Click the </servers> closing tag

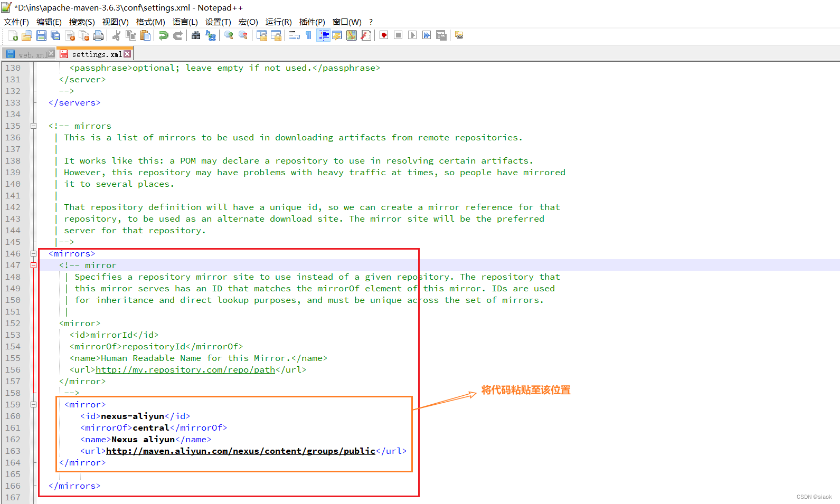point(74,103)
